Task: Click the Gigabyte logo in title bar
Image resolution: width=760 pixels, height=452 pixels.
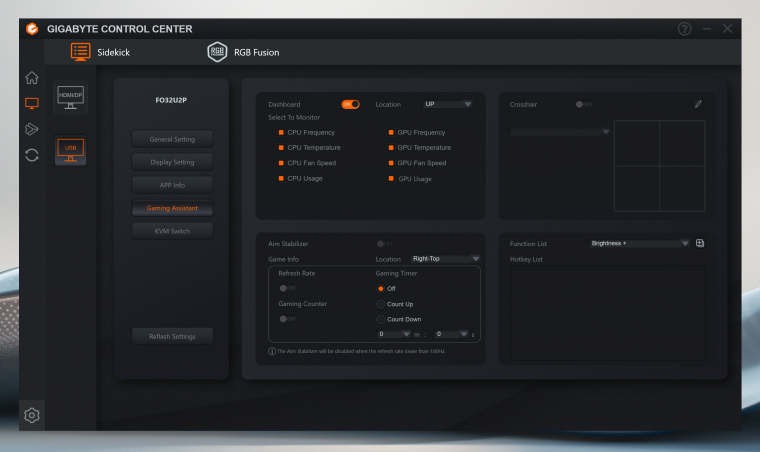Action: [x=32, y=29]
